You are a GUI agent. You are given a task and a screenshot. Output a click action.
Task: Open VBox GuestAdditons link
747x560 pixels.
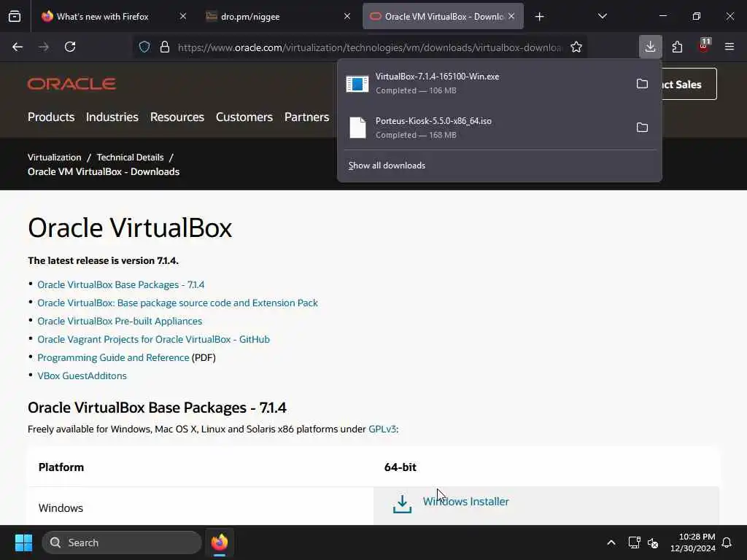tap(82, 376)
